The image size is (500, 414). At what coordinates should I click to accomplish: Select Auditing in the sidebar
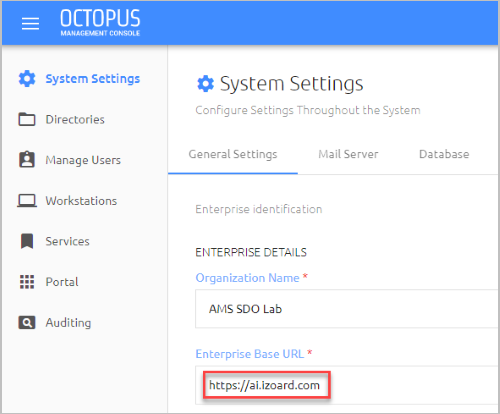pos(68,323)
